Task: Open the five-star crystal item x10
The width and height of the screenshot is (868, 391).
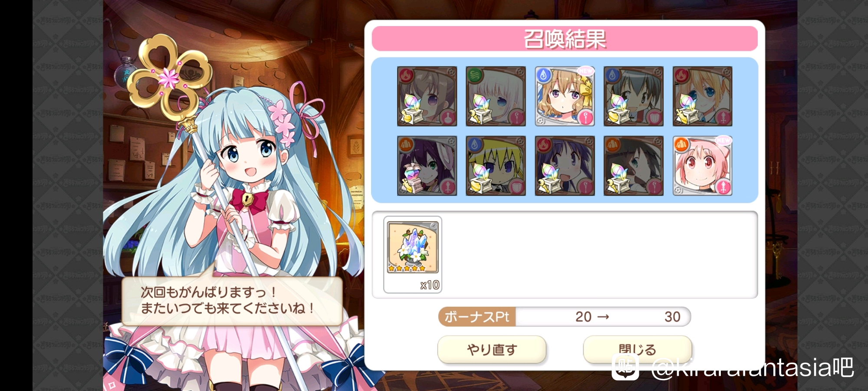Action: (x=413, y=255)
